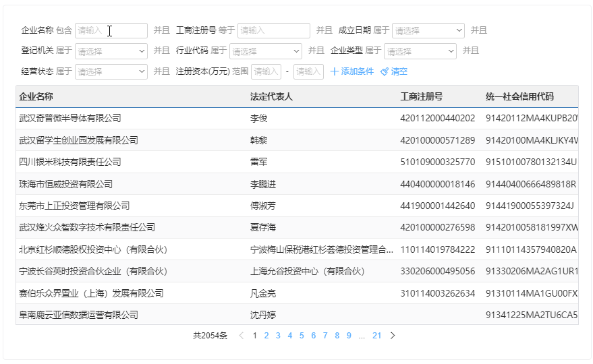Select row 武汉烽火众智数字技术有限责任公司

point(297,228)
